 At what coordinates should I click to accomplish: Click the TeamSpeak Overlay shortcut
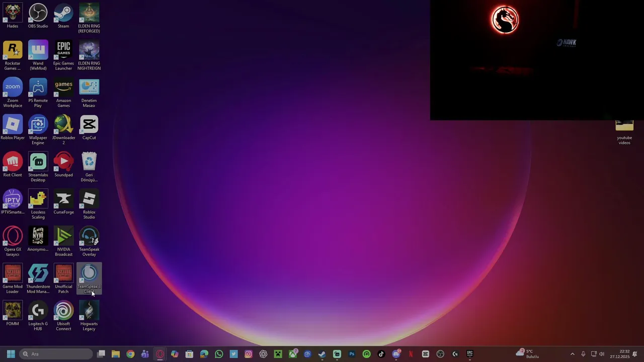tap(89, 241)
